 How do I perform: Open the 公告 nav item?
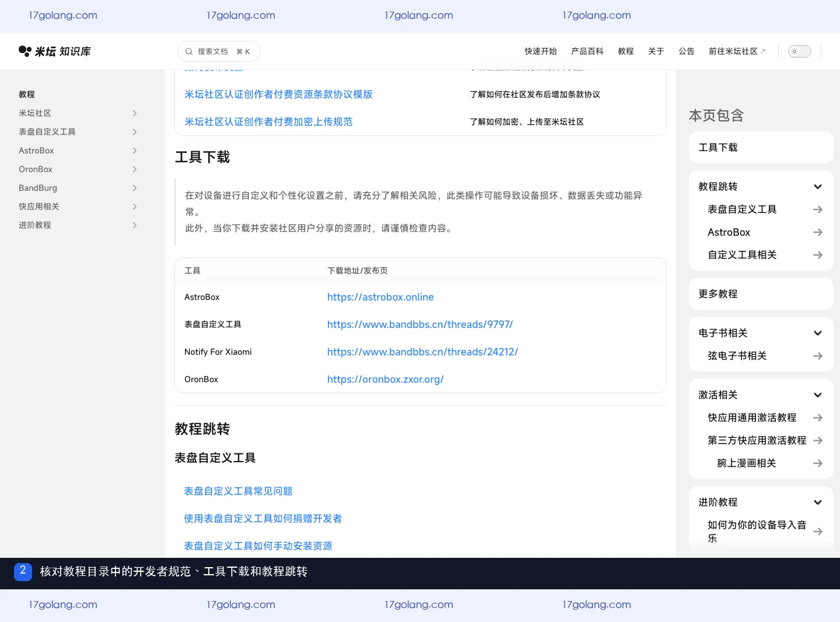(x=687, y=51)
